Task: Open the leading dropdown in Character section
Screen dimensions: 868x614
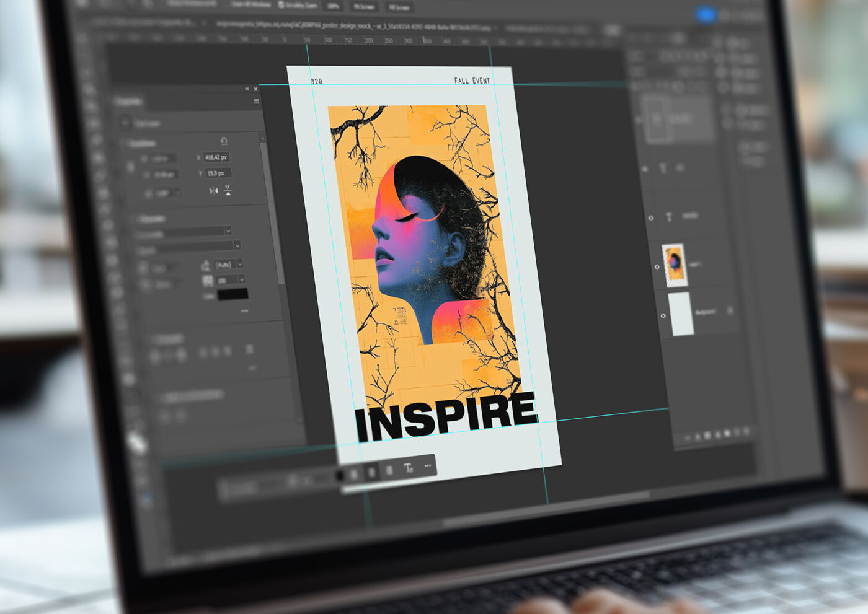Action: tap(241, 279)
